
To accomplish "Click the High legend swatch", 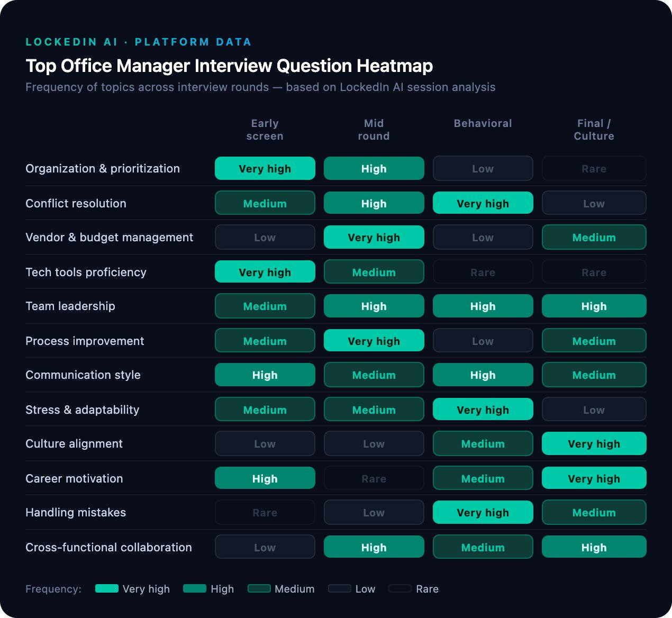I will (x=195, y=588).
